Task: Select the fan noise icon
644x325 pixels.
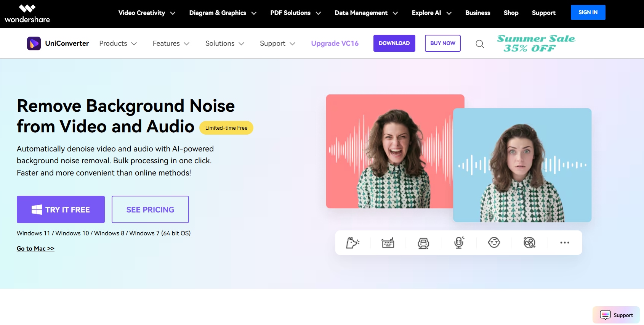Action: (x=530, y=242)
